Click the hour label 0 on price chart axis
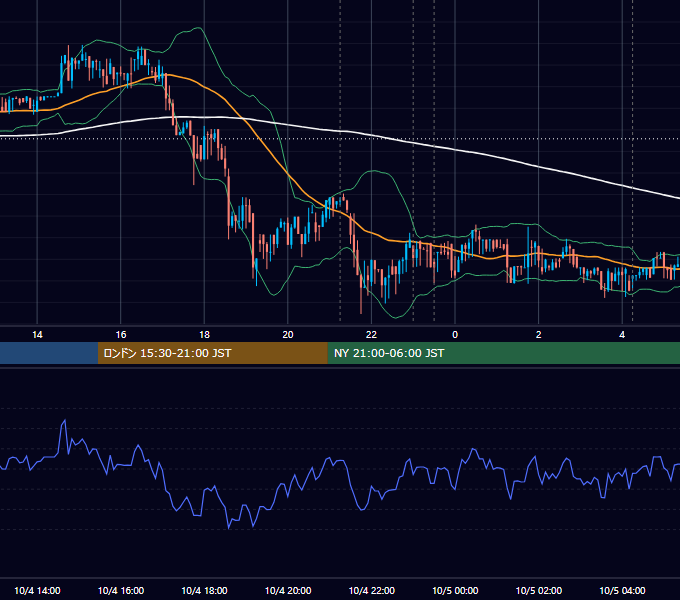 [455, 335]
